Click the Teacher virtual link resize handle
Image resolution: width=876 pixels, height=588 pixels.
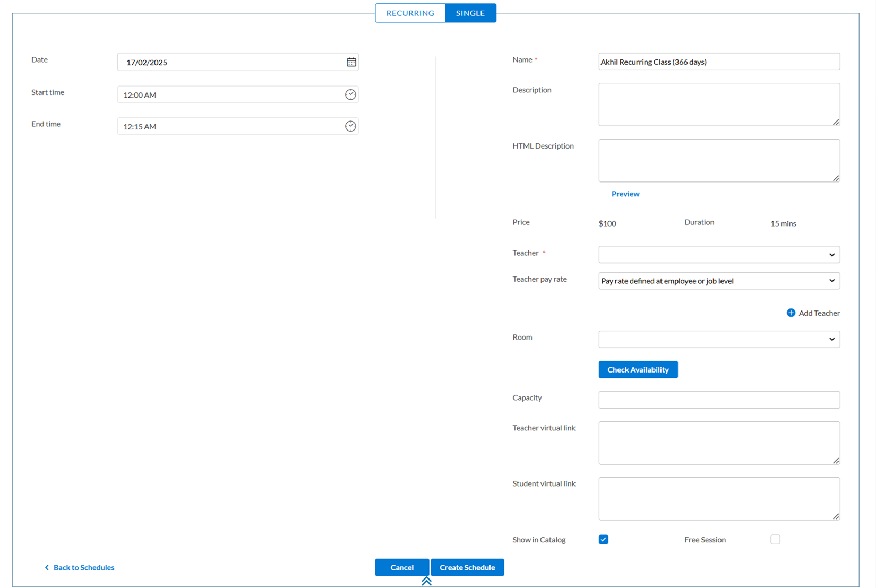click(x=836, y=461)
